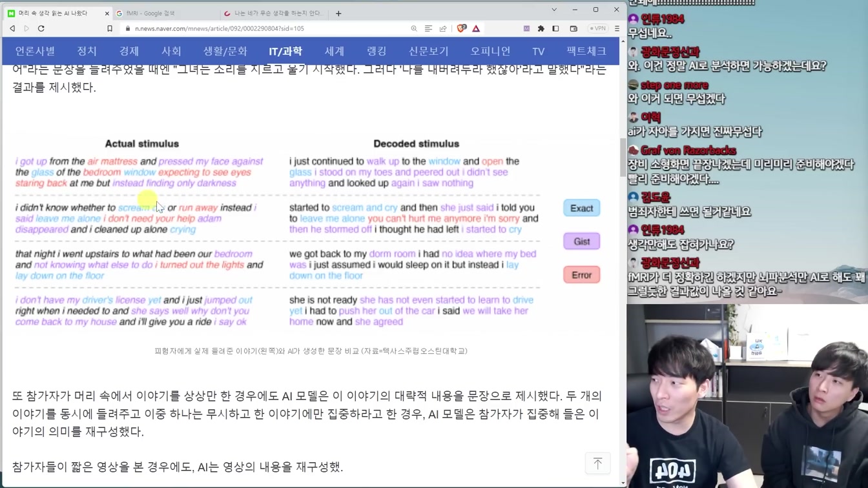Viewport: 868px width, 488px height.
Task: Open the purple extension icon in toolbar
Action: [x=526, y=28]
